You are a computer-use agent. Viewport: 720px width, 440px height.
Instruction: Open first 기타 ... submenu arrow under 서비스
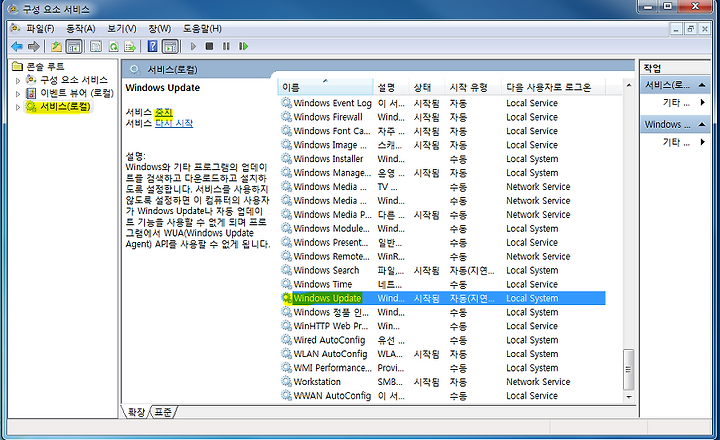point(703,102)
